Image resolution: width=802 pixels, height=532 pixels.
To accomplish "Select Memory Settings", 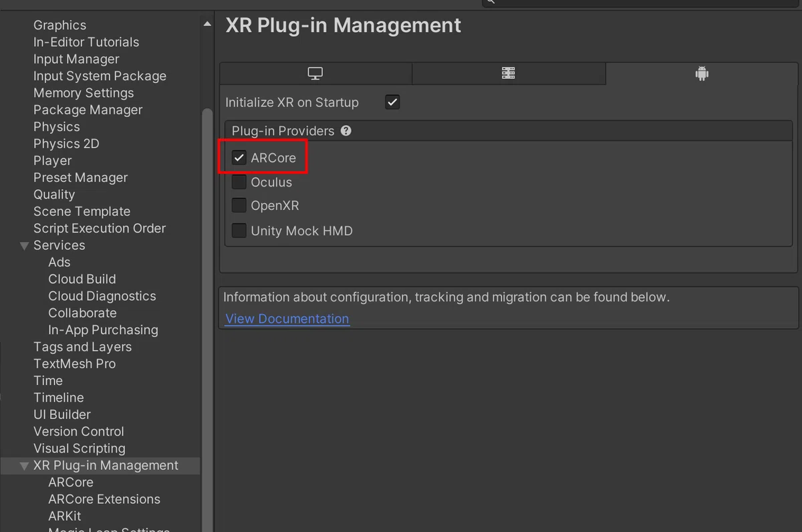I will point(84,93).
